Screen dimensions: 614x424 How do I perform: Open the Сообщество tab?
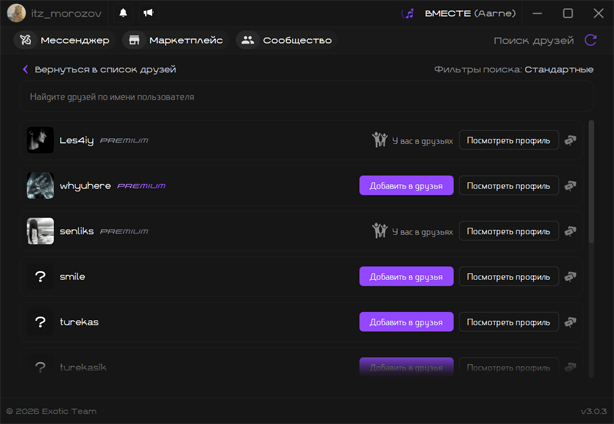click(x=287, y=40)
